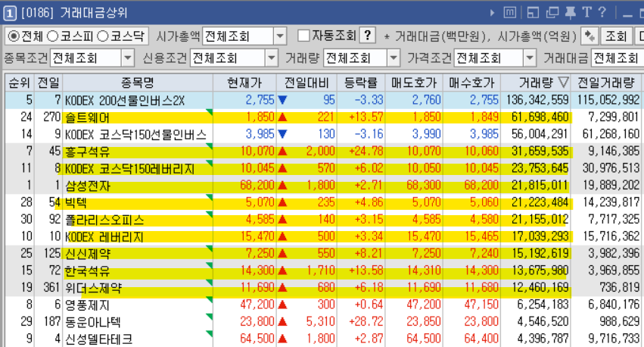644x347 pixels.
Task: Select the KODEX 코스닥150레버리지 row name
Action: (x=129, y=168)
